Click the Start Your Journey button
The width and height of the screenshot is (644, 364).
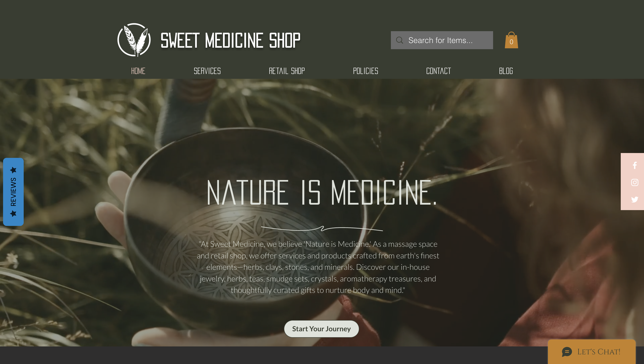click(322, 329)
